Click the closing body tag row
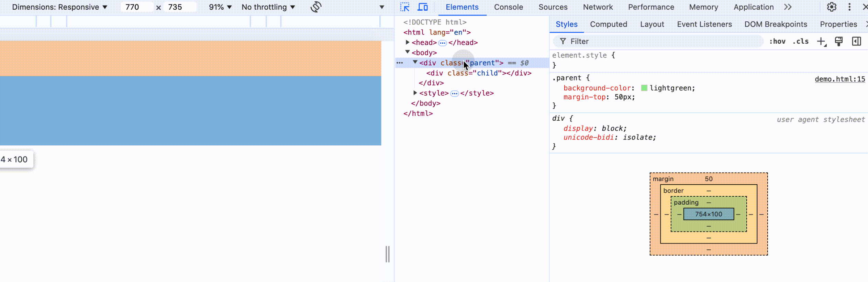Screen dimensions: 868x282 [425, 103]
